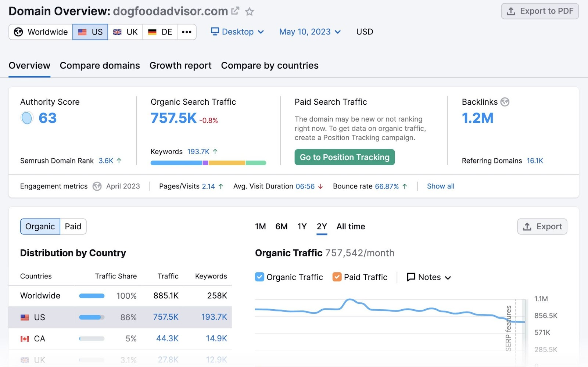Click the US flag in the countries table
Viewport: 588px width, 367px height.
pos(25,317)
